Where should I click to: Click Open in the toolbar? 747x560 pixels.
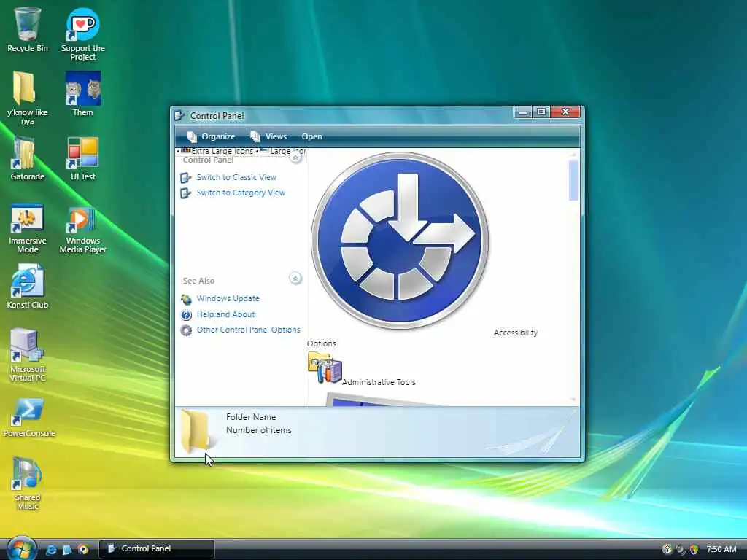click(x=311, y=136)
